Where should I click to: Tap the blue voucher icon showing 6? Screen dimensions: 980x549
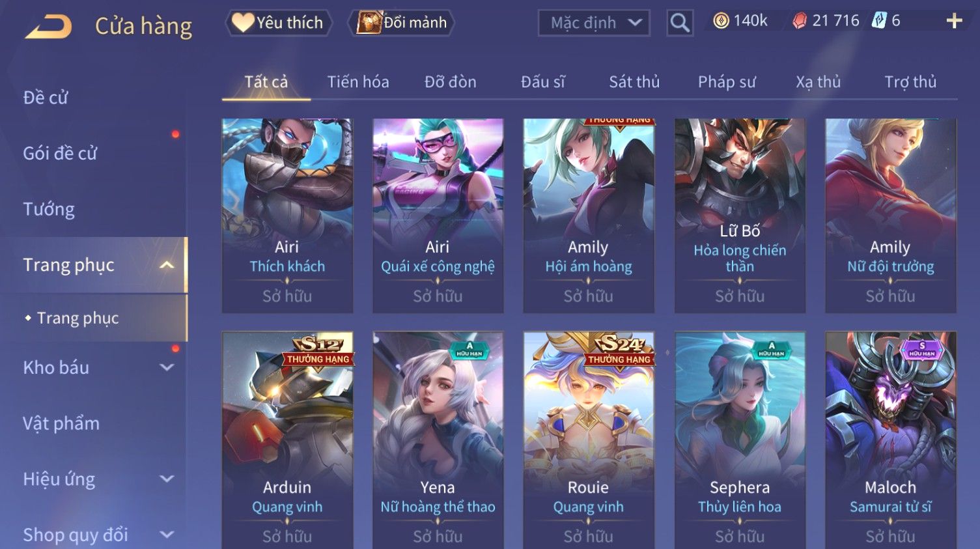click(879, 21)
